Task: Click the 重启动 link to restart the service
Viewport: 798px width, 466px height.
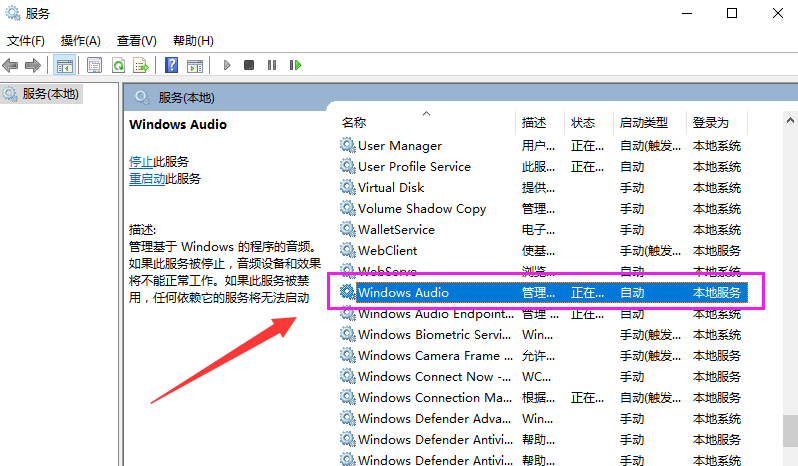Action: [x=146, y=178]
